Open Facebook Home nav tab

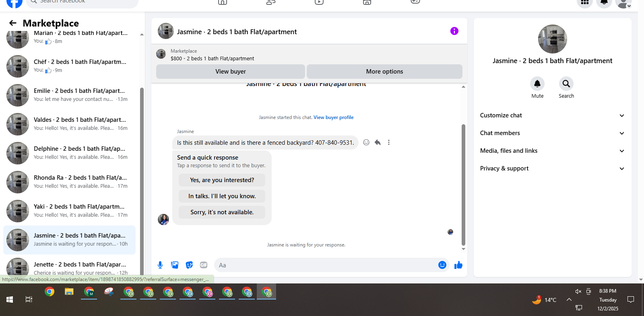[223, 2]
